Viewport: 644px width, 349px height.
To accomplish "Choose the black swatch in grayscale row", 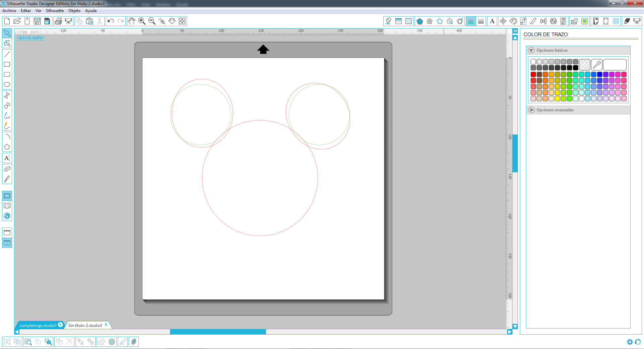I will 576,68.
